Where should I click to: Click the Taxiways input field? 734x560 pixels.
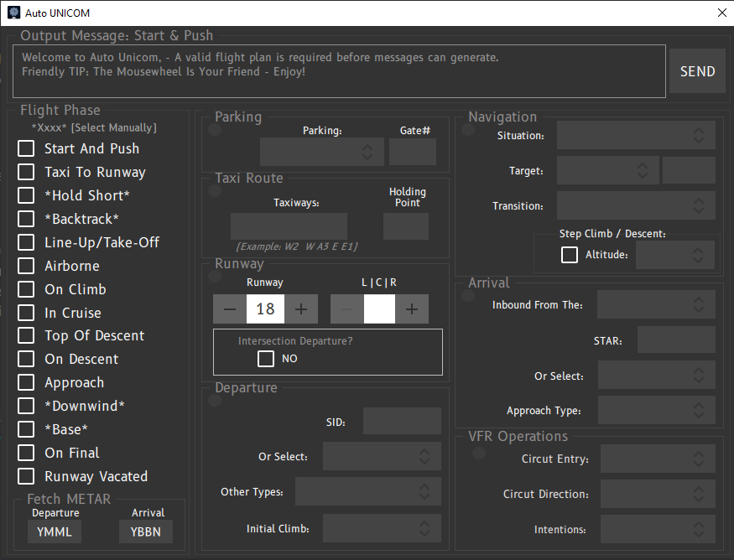click(289, 226)
